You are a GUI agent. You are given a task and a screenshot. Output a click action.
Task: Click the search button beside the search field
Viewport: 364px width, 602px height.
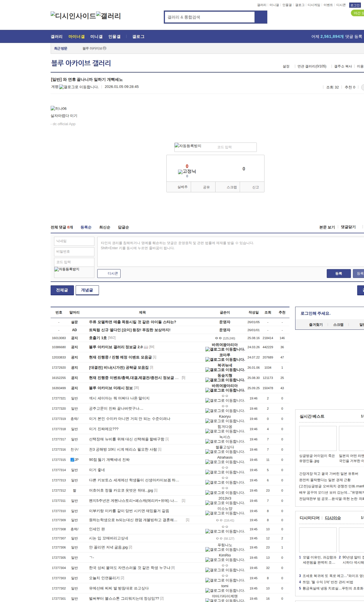[261, 17]
